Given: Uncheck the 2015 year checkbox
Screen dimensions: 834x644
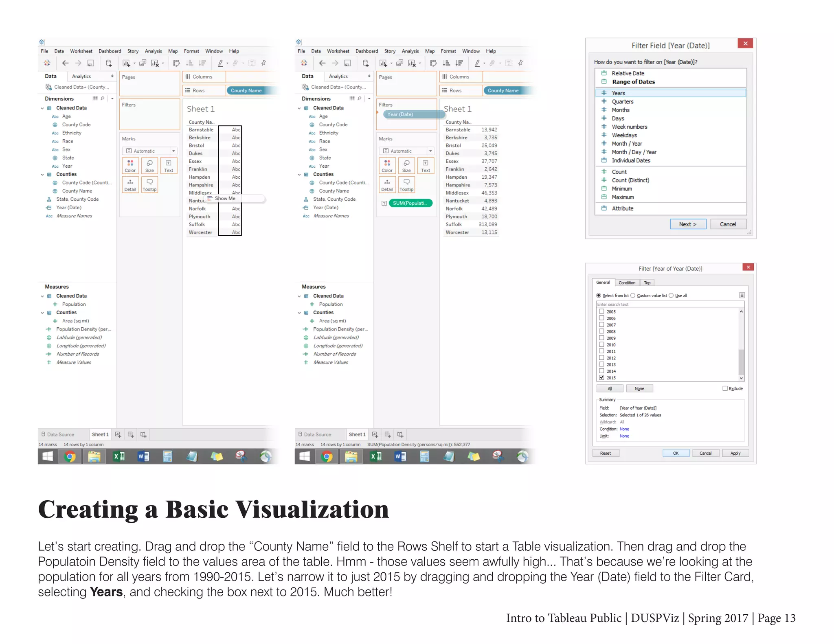Looking at the screenshot, I should click(601, 377).
